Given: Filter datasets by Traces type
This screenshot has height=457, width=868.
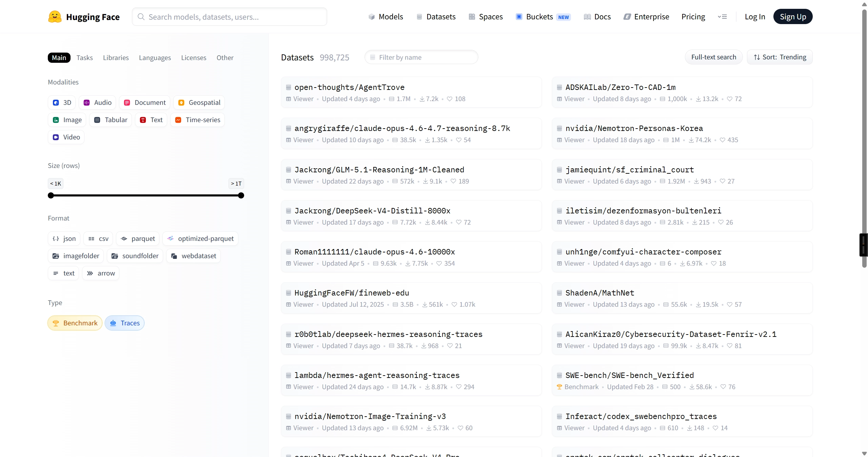Looking at the screenshot, I should pyautogui.click(x=124, y=323).
